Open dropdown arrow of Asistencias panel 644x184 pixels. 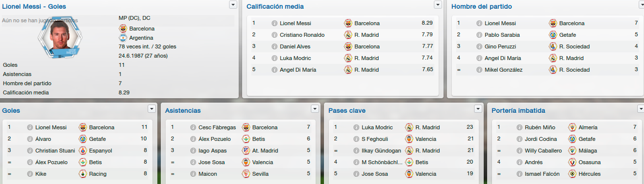pos(315,108)
